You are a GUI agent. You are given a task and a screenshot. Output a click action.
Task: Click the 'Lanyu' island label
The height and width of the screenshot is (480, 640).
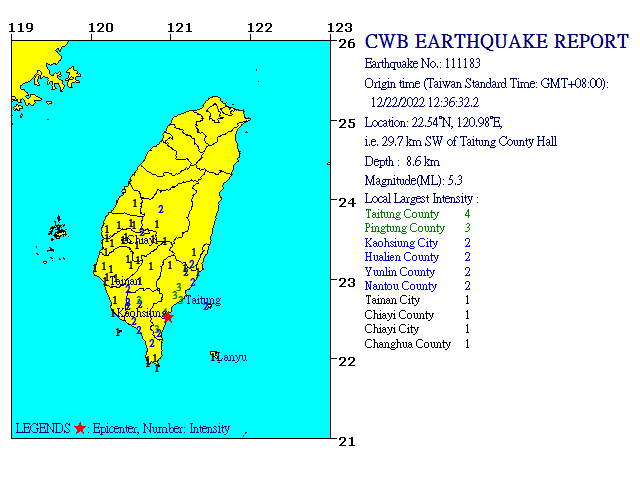pos(232,358)
